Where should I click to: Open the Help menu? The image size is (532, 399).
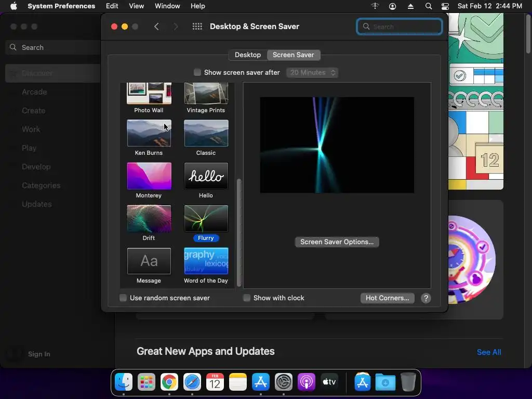tap(198, 6)
